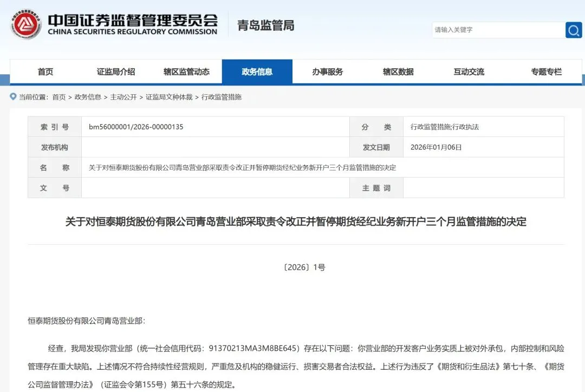Click the 文号 table label
Screen dimensions: 585x392
coord(55,188)
